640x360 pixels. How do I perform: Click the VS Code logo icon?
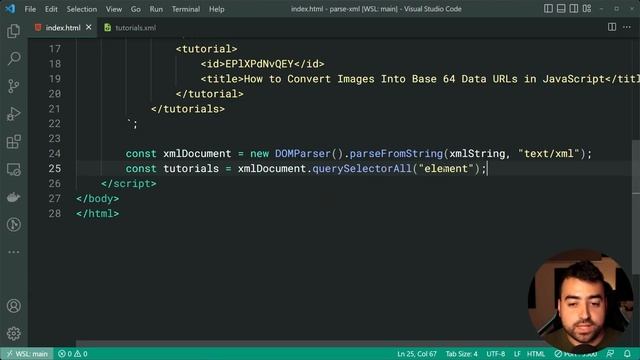click(x=10, y=9)
